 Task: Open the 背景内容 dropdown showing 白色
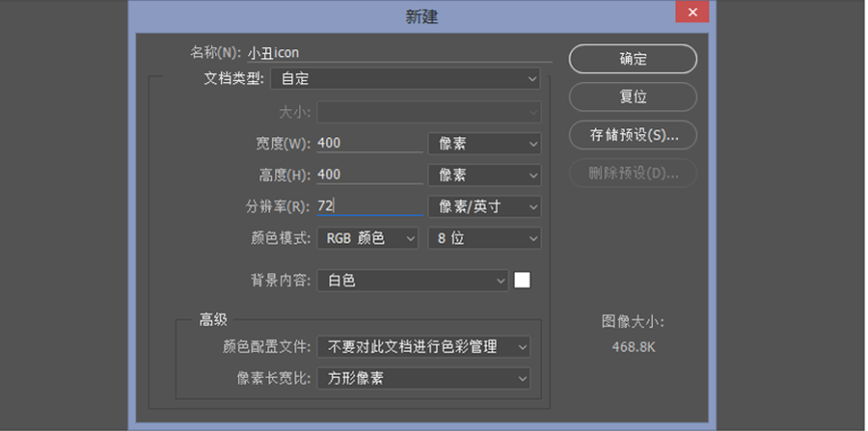[413, 281]
